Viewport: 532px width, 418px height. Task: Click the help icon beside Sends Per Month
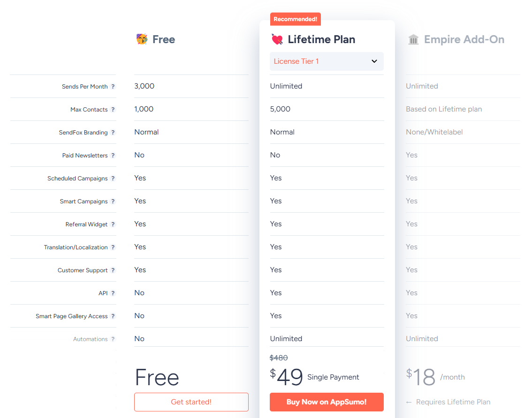(113, 86)
